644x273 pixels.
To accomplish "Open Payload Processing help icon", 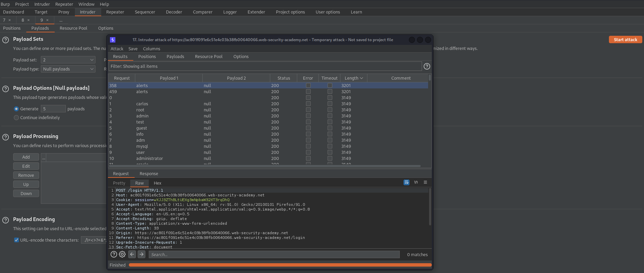I will [5, 137].
